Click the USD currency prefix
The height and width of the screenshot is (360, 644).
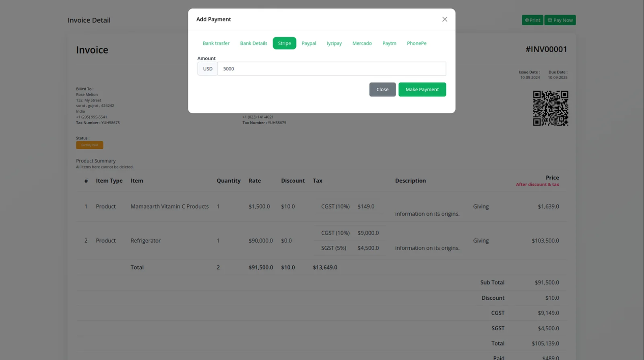point(208,69)
